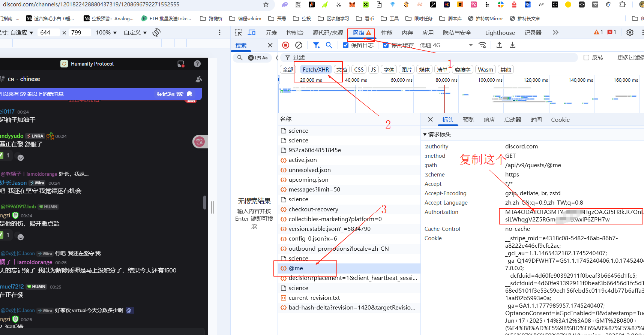The image size is (644, 335).
Task: Open the 工具 bookmark folder
Action: click(x=390, y=18)
